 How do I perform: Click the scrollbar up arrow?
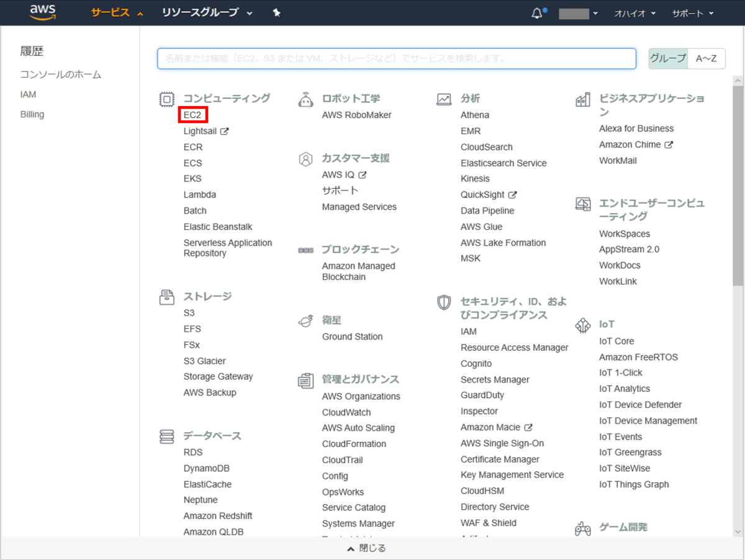738,81
